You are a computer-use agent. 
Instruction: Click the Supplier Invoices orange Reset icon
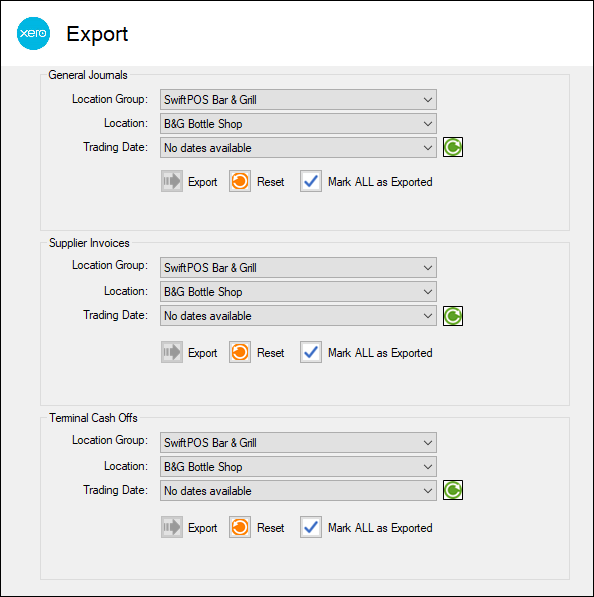click(240, 352)
